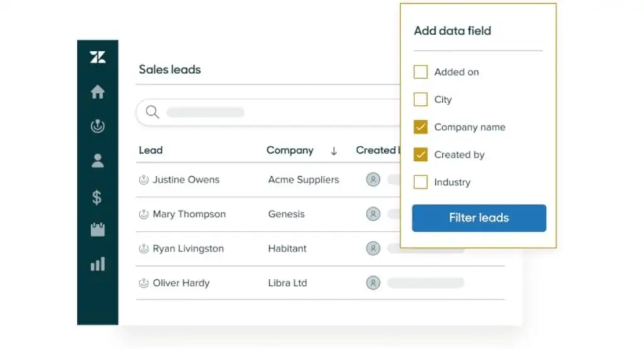The height and width of the screenshot is (349, 644).
Task: Uncheck the Company name checkbox
Action: tap(421, 127)
